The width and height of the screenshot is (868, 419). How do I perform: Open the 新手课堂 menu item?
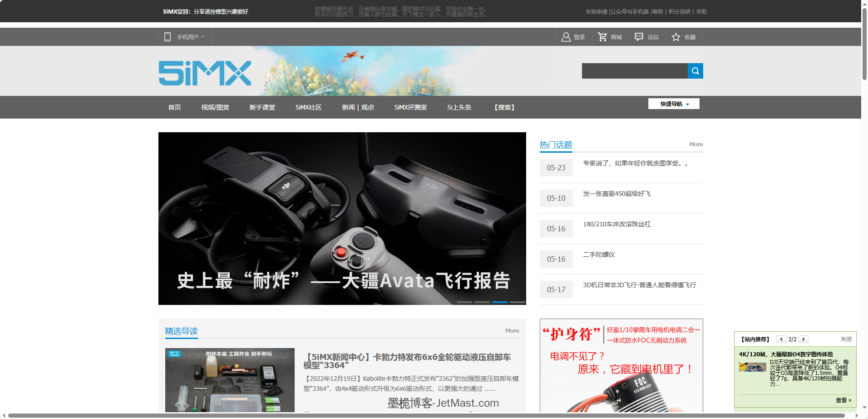coord(262,107)
